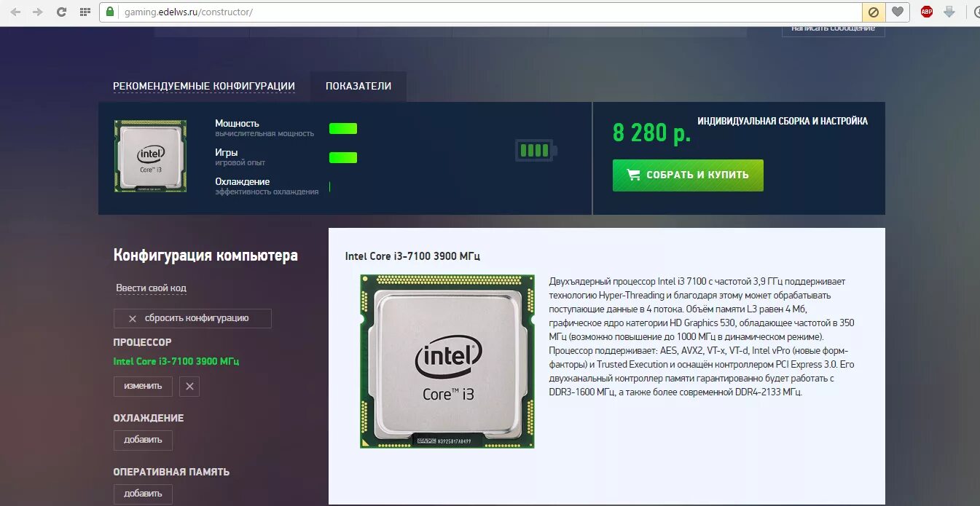Open downloads arrow icon
980x506 pixels.
(949, 12)
